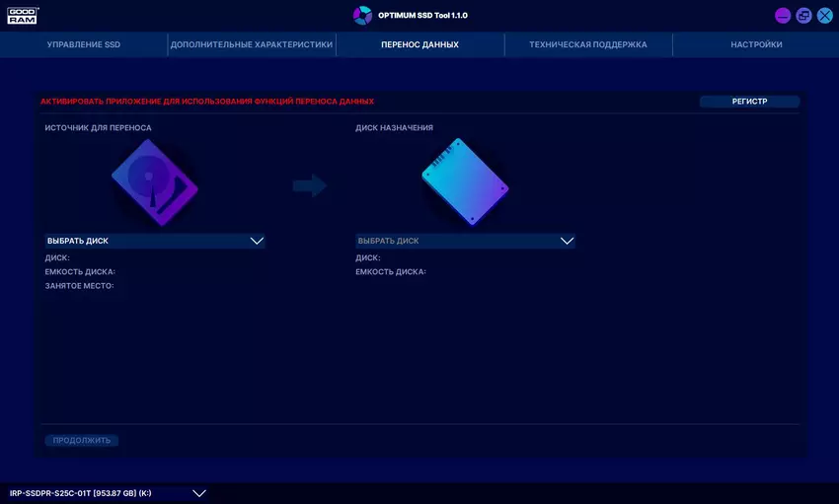Select the 'ПЕРЕНОС ДАННЫХ' tab
The image size is (839, 504).
click(x=419, y=44)
